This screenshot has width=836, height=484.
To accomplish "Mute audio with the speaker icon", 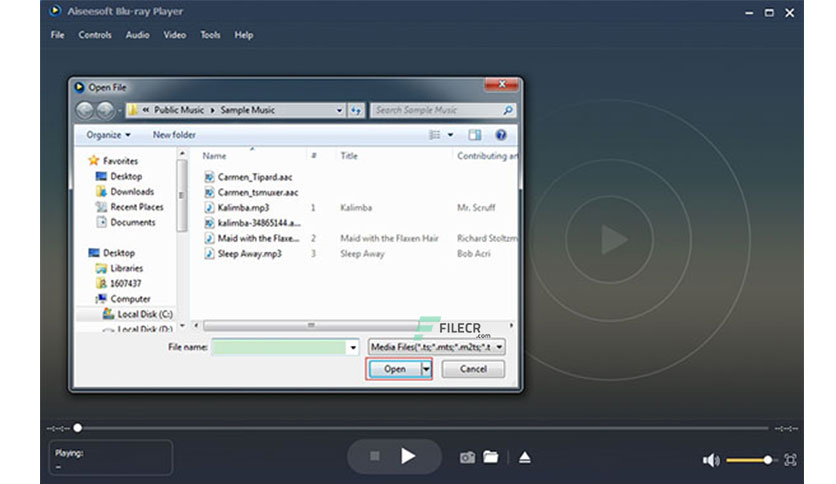I will click(711, 459).
